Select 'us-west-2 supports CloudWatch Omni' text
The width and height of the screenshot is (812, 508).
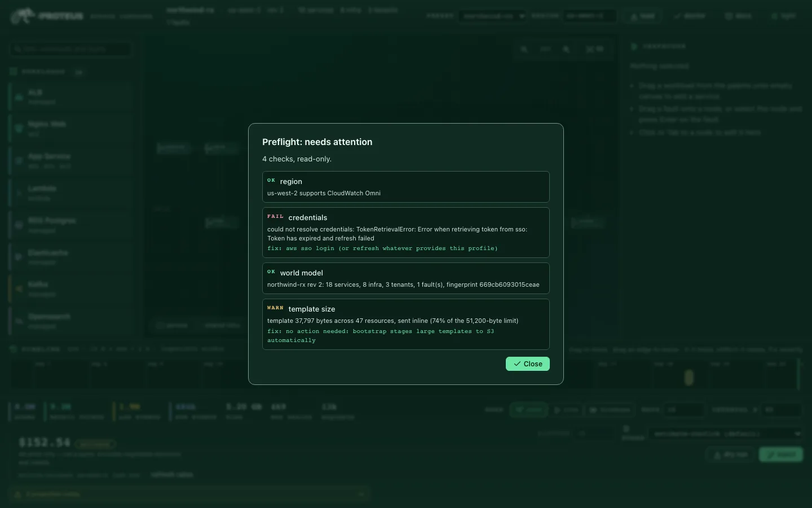(324, 193)
